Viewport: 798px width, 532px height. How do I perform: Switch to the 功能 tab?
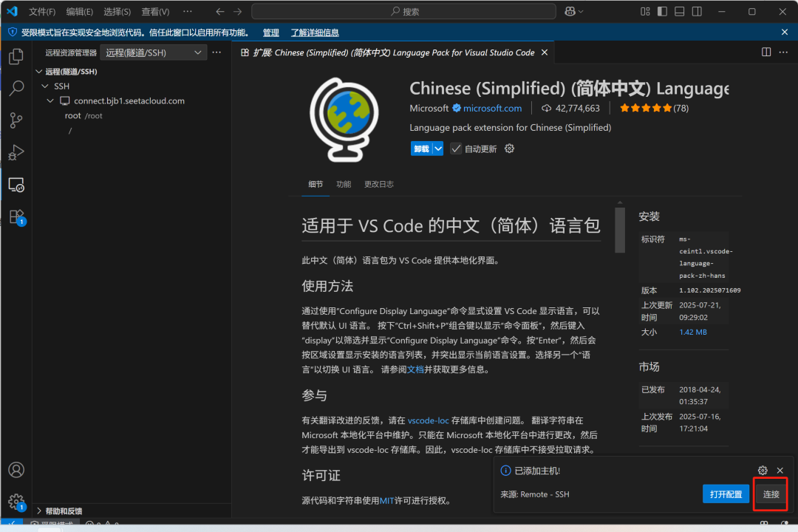click(x=344, y=184)
